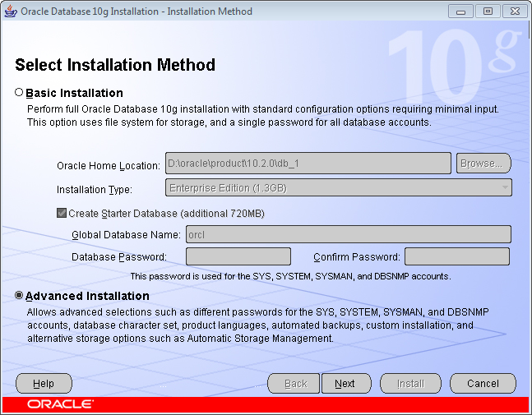Click the Global Database Name label
This screenshot has width=532, height=415.
(126, 235)
